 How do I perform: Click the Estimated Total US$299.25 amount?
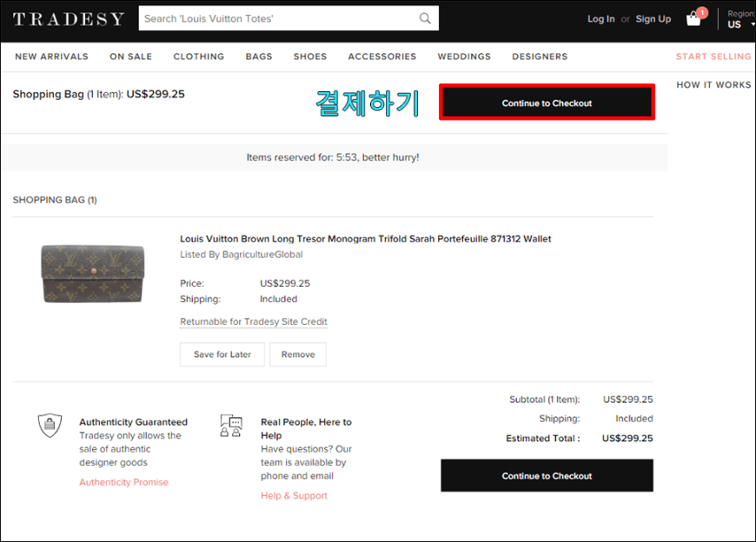point(627,438)
